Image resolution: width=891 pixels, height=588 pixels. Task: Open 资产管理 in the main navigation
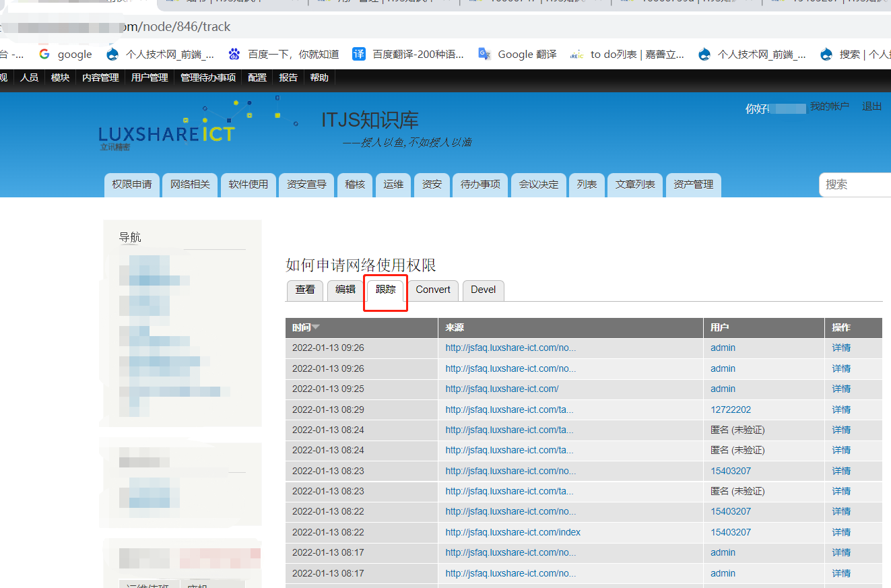point(693,185)
